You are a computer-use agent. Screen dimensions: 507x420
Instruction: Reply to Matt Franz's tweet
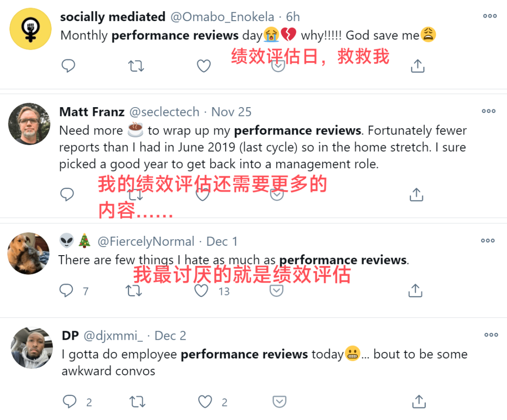tap(67, 194)
